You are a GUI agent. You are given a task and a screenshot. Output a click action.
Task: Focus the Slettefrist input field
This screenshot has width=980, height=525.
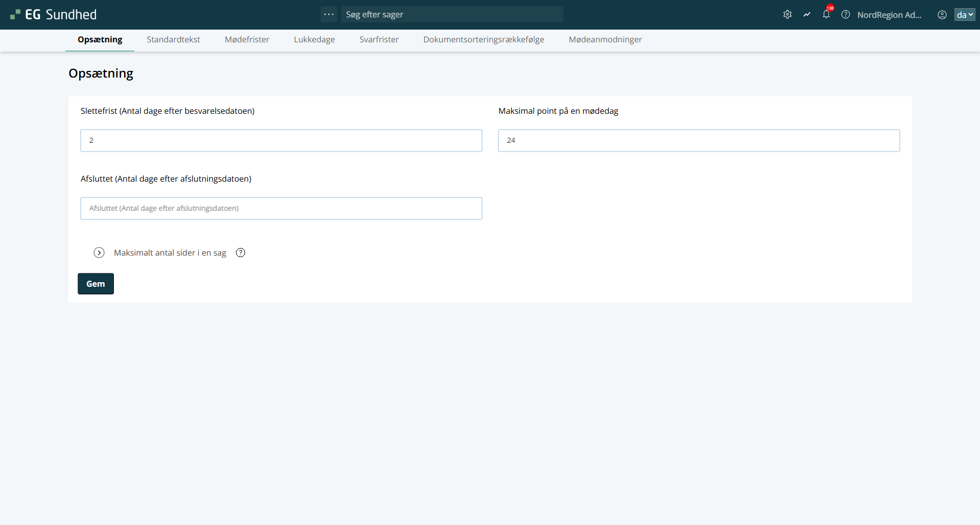[281, 140]
